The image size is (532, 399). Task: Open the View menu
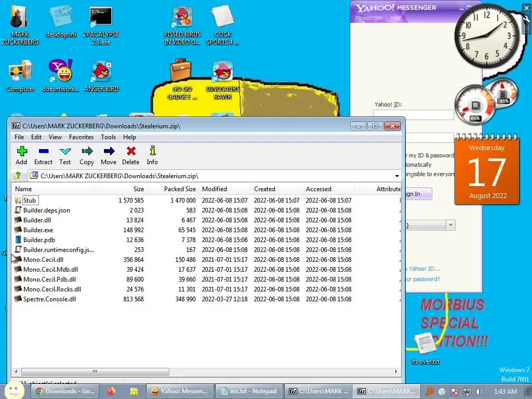pyautogui.click(x=55, y=137)
